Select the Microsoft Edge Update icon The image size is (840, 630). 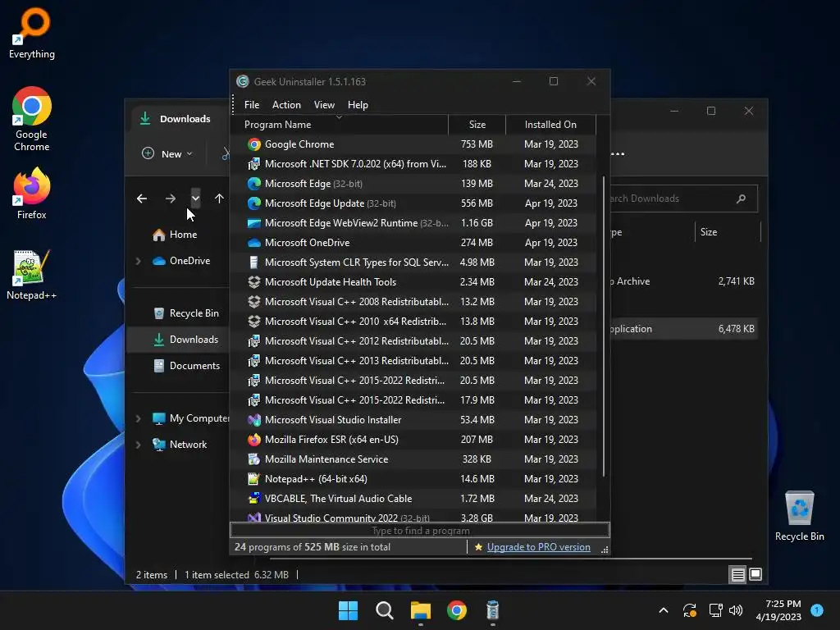click(254, 203)
